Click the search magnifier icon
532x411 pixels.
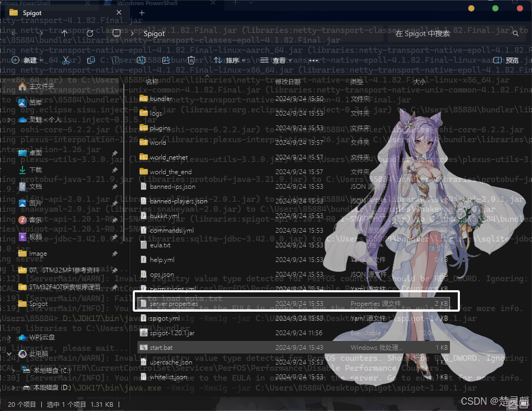pyautogui.click(x=515, y=33)
